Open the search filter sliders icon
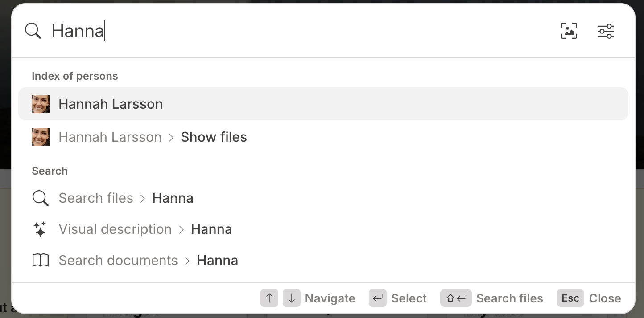644x318 pixels. pos(605,31)
